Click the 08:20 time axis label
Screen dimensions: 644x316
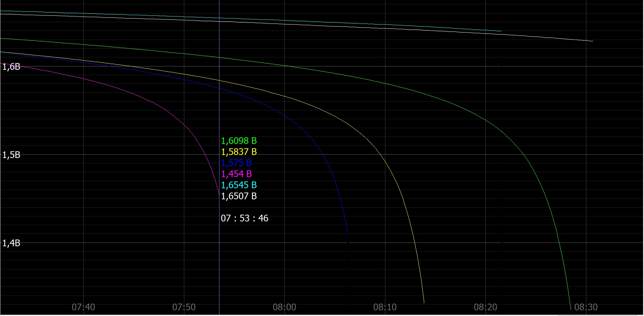pos(486,307)
